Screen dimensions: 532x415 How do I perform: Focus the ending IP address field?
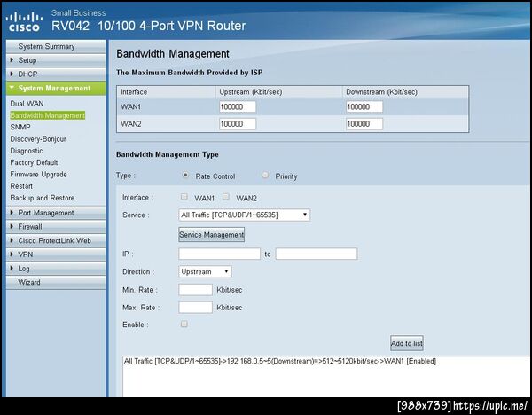[x=317, y=254]
